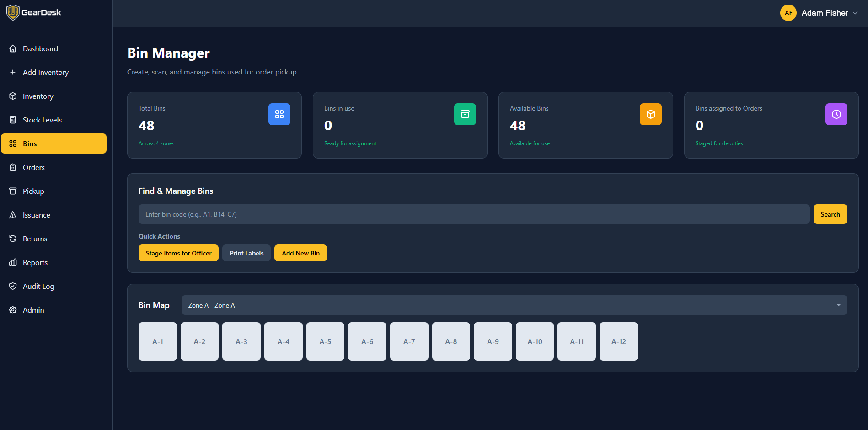This screenshot has height=430, width=868.
Task: Click the Admin gear icon in sidebar
Action: pyautogui.click(x=13, y=310)
